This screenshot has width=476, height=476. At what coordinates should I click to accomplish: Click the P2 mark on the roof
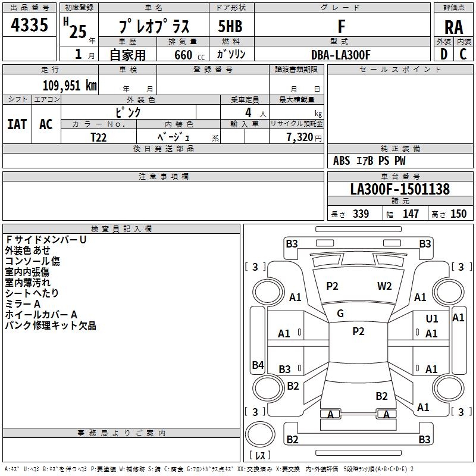[358, 331]
